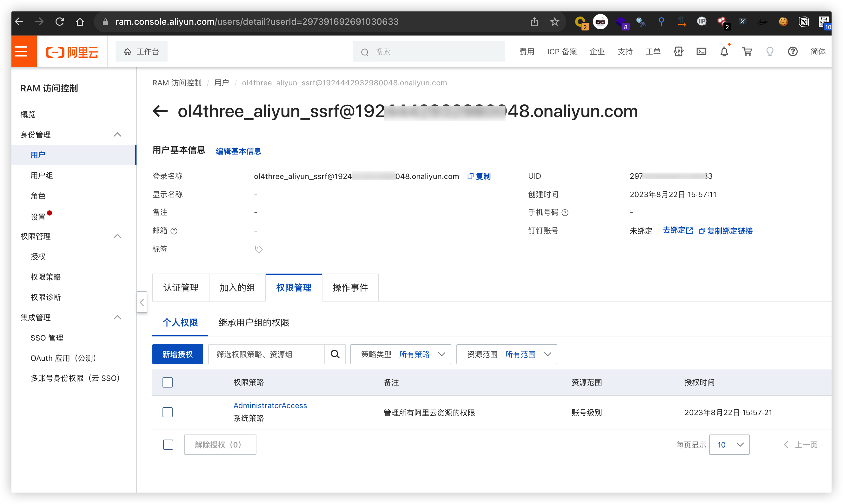
Task: Open the 资源范围 dropdown
Action: pos(507,354)
